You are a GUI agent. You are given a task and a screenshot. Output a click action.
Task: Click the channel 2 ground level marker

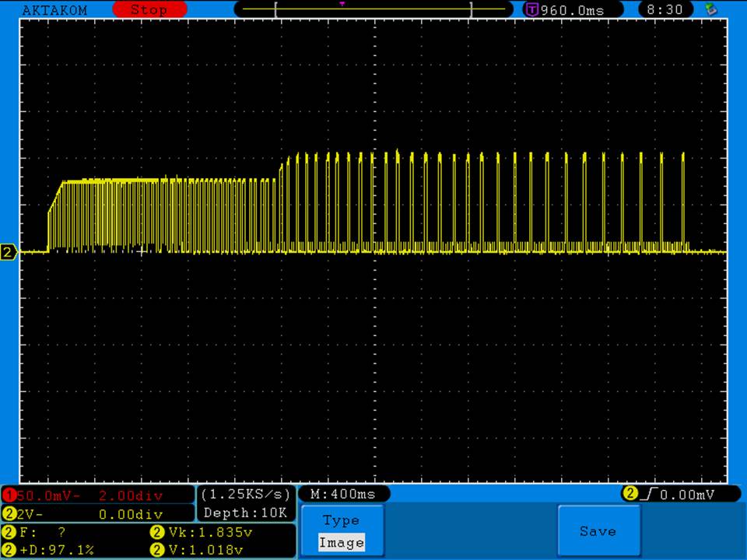pyautogui.click(x=9, y=252)
